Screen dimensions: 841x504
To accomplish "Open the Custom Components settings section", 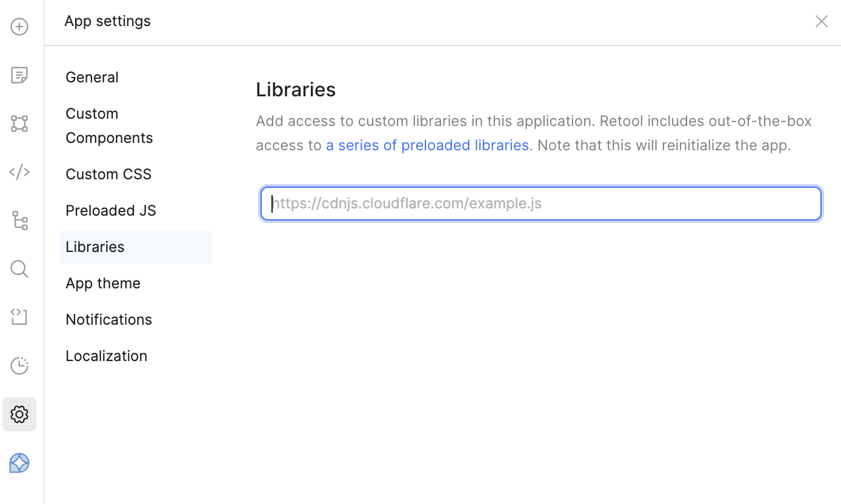I will click(x=109, y=125).
